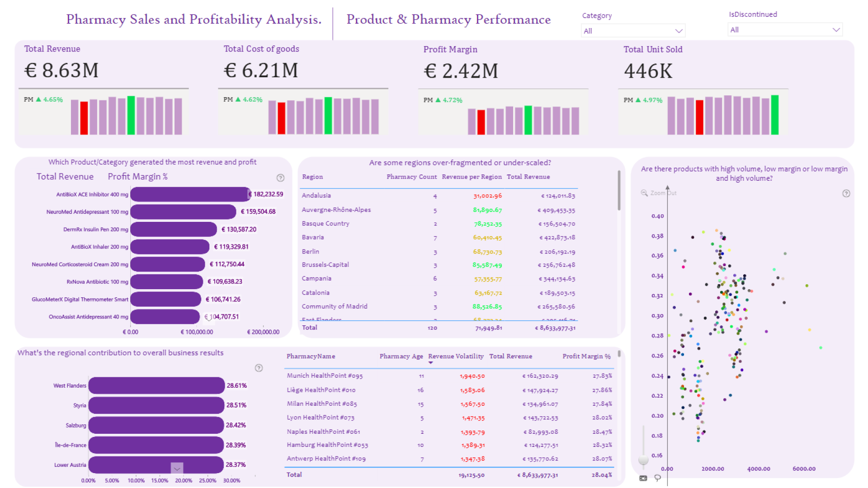Open help tooltip icon on scatter chart
Image resolution: width=868 pixels, height=488 pixels.
[x=846, y=193]
